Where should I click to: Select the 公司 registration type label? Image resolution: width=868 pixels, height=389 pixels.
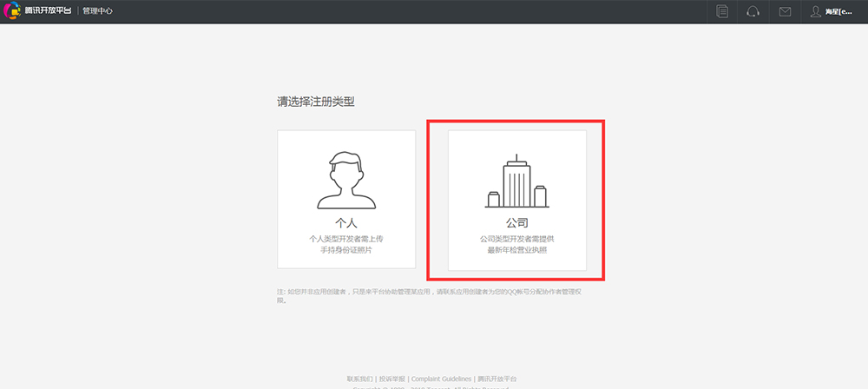517,222
